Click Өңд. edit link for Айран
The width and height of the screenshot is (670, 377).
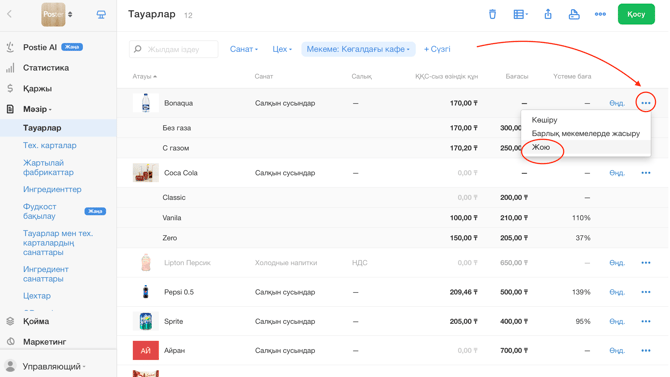point(617,350)
